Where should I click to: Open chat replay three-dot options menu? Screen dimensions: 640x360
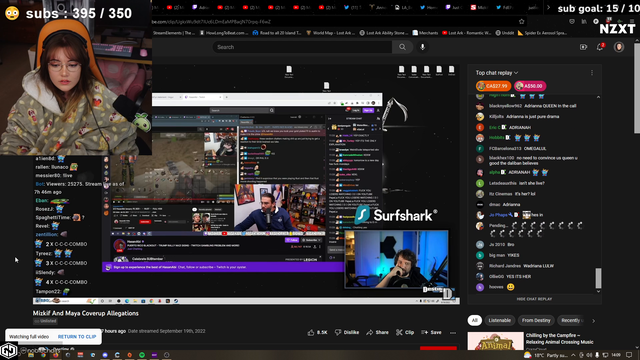coord(592,73)
